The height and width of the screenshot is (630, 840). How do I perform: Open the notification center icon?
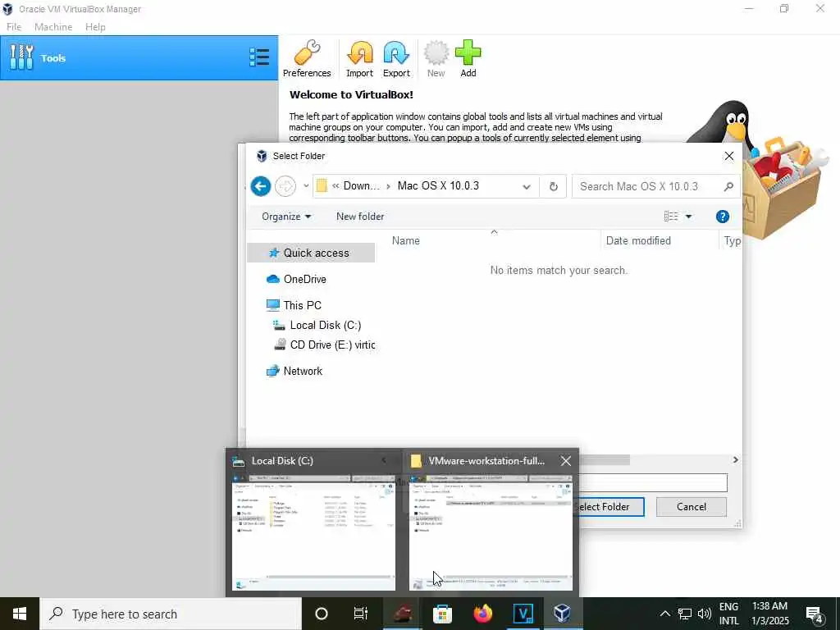pos(815,614)
